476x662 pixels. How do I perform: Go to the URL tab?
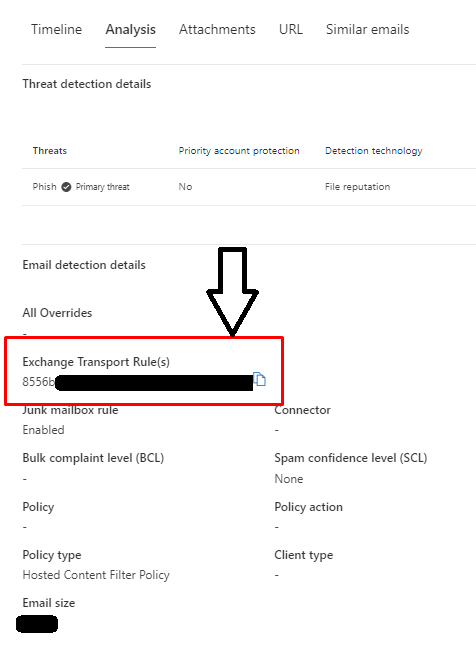pyautogui.click(x=291, y=30)
